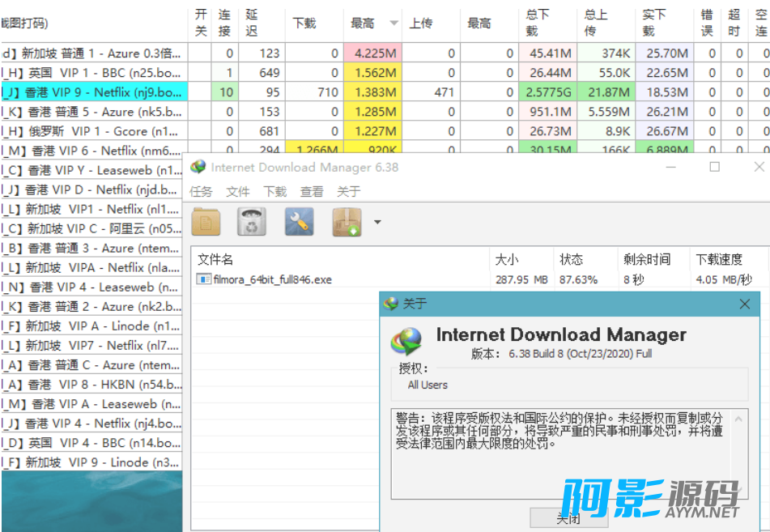Select 新加坡 VIPA - Netflix row
The image size is (770, 532).
pos(91,268)
